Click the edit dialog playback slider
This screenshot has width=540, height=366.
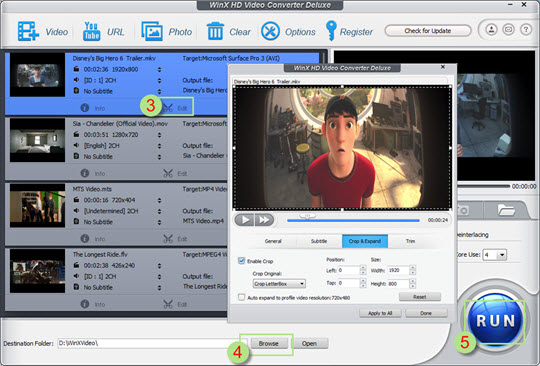[353, 220]
